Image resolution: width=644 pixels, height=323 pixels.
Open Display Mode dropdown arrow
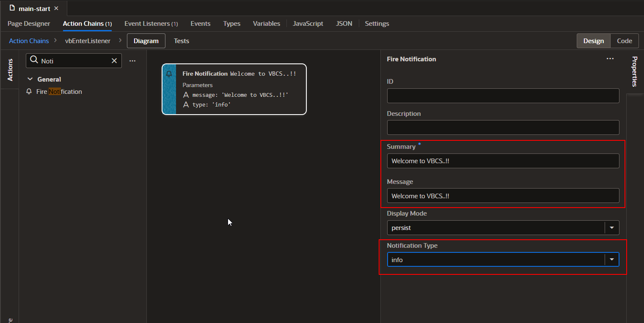click(612, 228)
